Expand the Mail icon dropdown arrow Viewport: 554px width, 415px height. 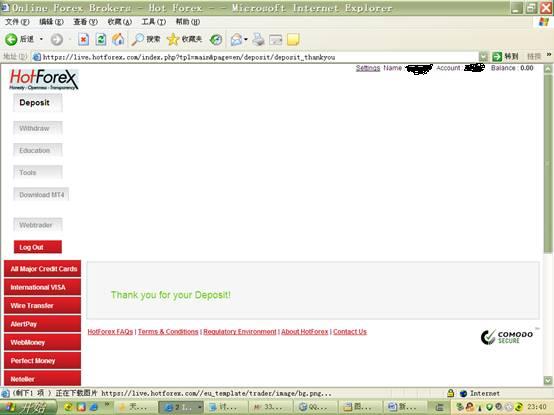(246, 39)
